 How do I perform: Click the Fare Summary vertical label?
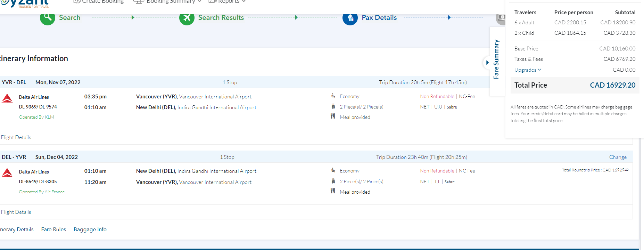coord(496,59)
